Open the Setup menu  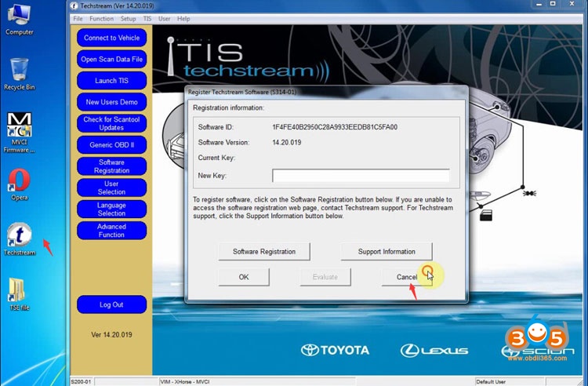128,19
